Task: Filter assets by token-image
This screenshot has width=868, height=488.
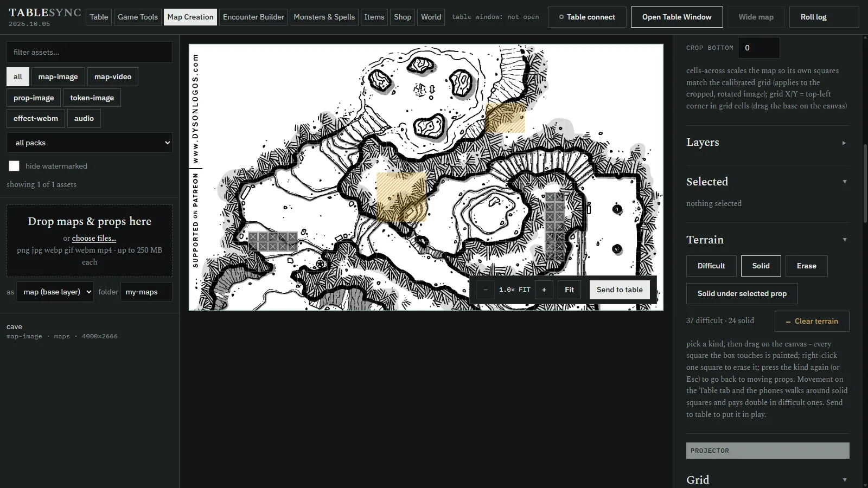Action: tap(92, 98)
